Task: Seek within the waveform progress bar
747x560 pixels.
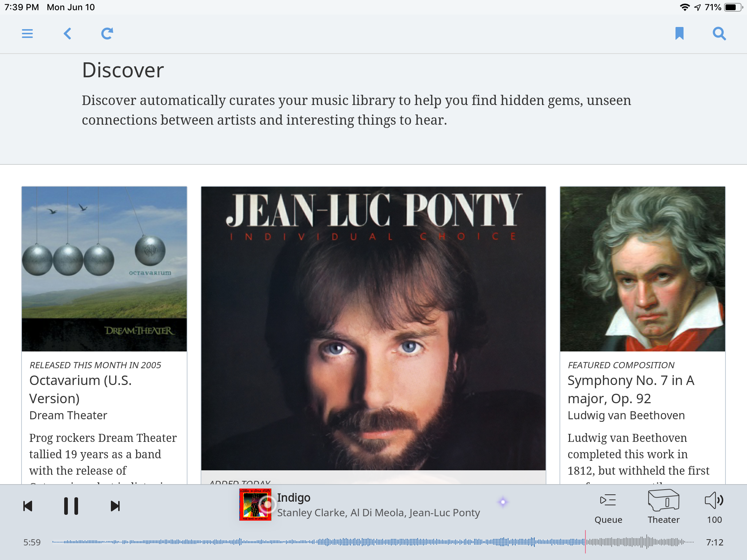Action: pyautogui.click(x=372, y=542)
